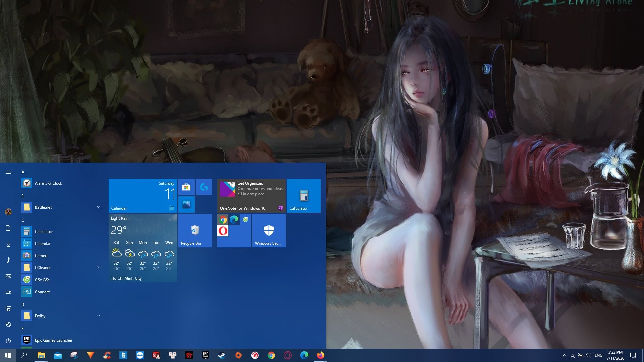The height and width of the screenshot is (362, 644).
Task: Launch Calendar from the app list
Action: [62, 244]
